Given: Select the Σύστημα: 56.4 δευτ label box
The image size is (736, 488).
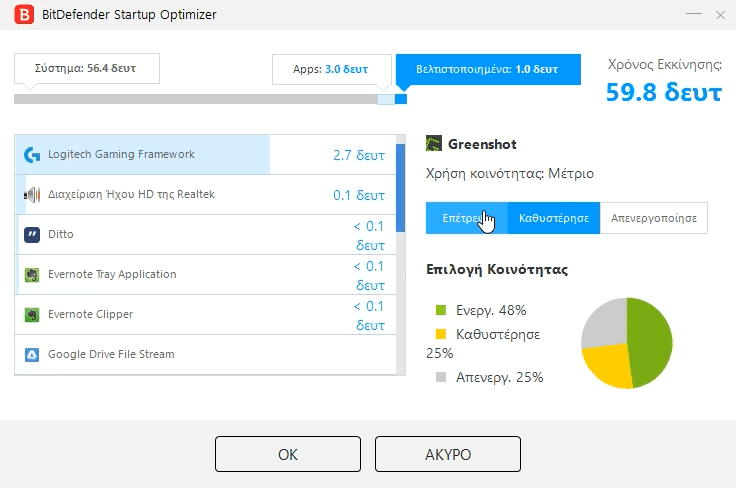Looking at the screenshot, I should click(87, 69).
